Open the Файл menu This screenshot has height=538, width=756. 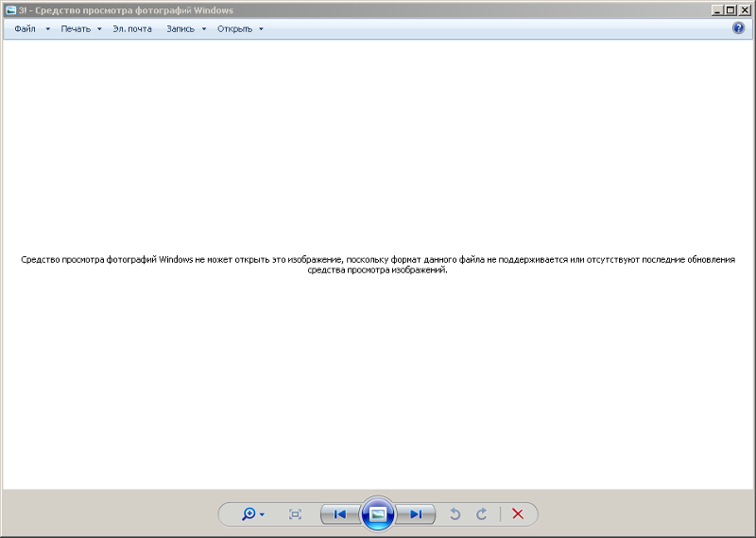25,29
